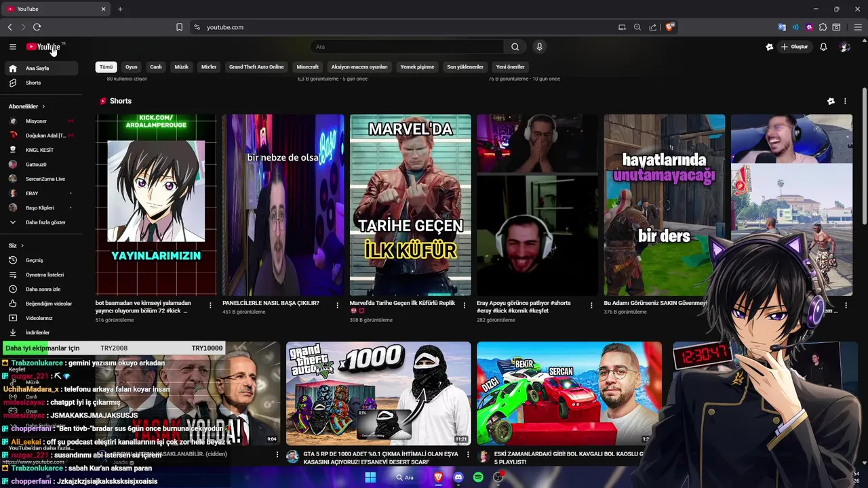This screenshot has height=488, width=868.
Task: Open the Shorts shelf three-dot menu
Action: tap(845, 101)
